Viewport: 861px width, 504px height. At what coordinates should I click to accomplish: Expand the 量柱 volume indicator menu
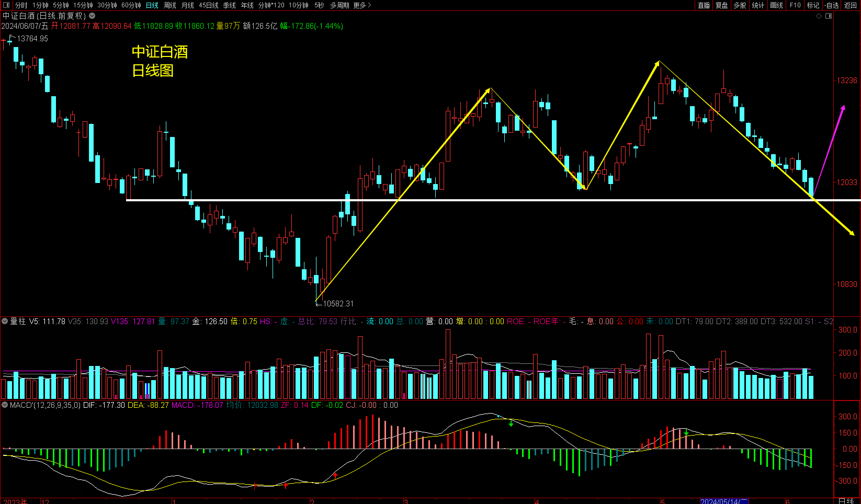click(5, 322)
